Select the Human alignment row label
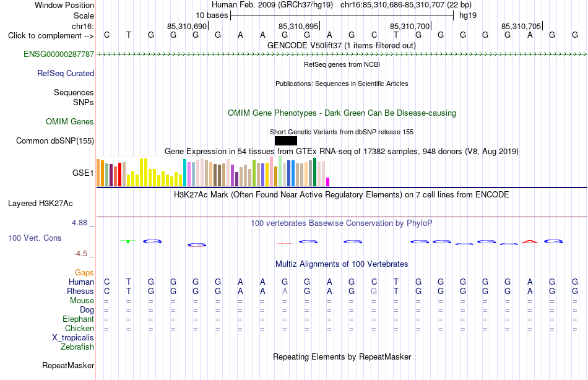This screenshot has width=588, height=380. click(x=81, y=282)
